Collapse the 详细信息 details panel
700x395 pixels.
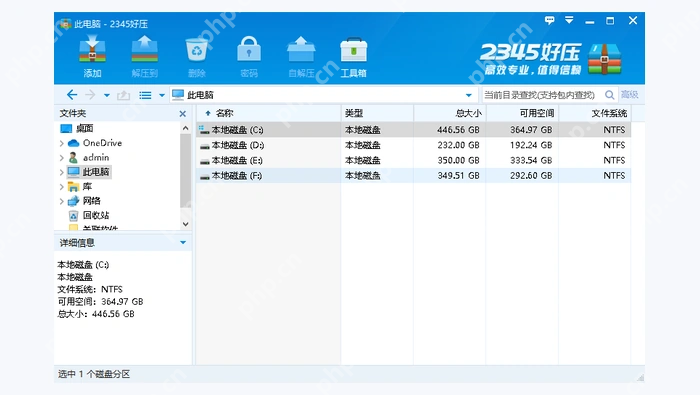tap(183, 242)
